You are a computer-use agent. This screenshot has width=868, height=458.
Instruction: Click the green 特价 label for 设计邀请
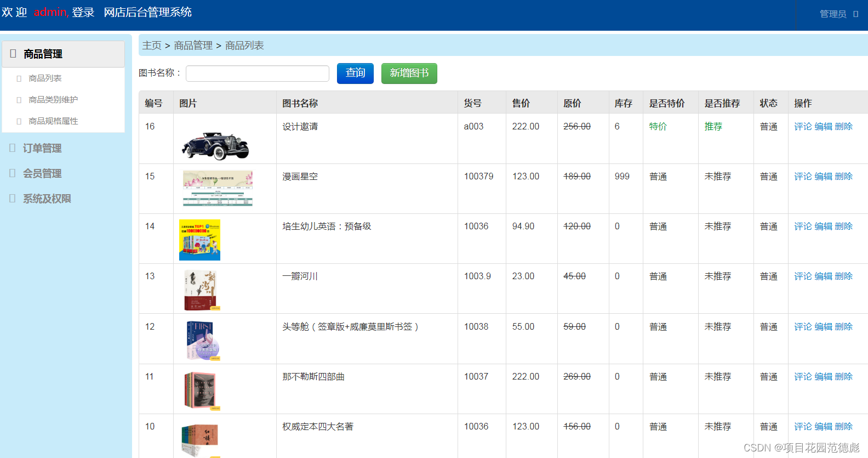[658, 127]
